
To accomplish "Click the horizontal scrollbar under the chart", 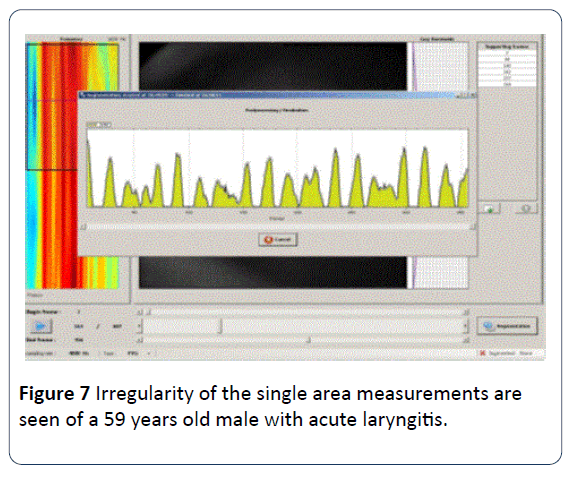I will tap(279, 226).
